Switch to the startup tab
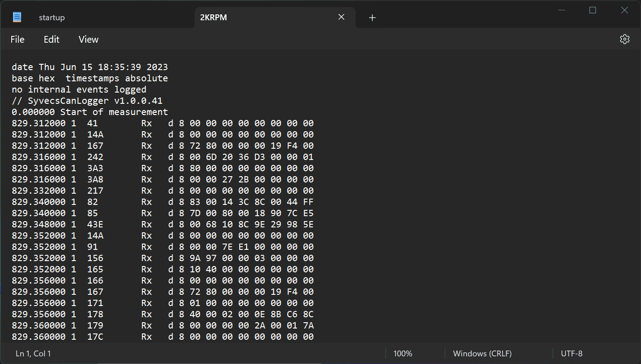Image resolution: width=641 pixels, height=364 pixels. click(x=52, y=18)
